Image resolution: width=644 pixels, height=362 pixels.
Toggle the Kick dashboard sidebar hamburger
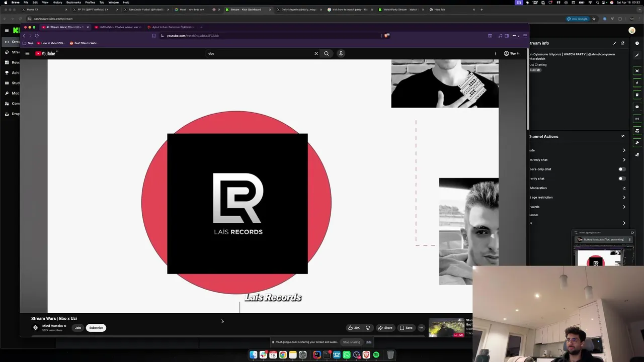click(7, 31)
